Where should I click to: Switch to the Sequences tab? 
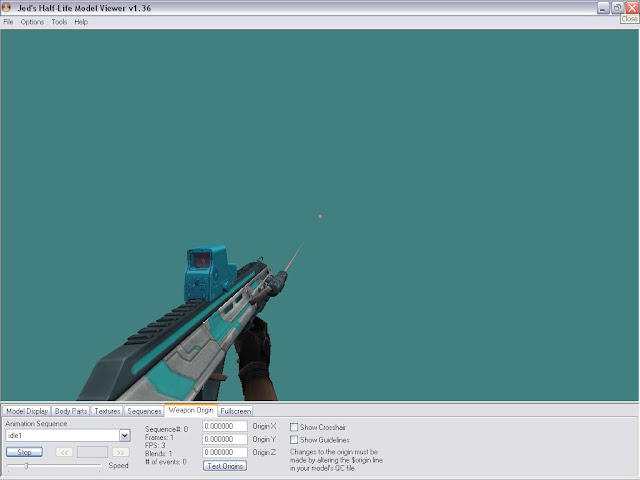click(144, 411)
